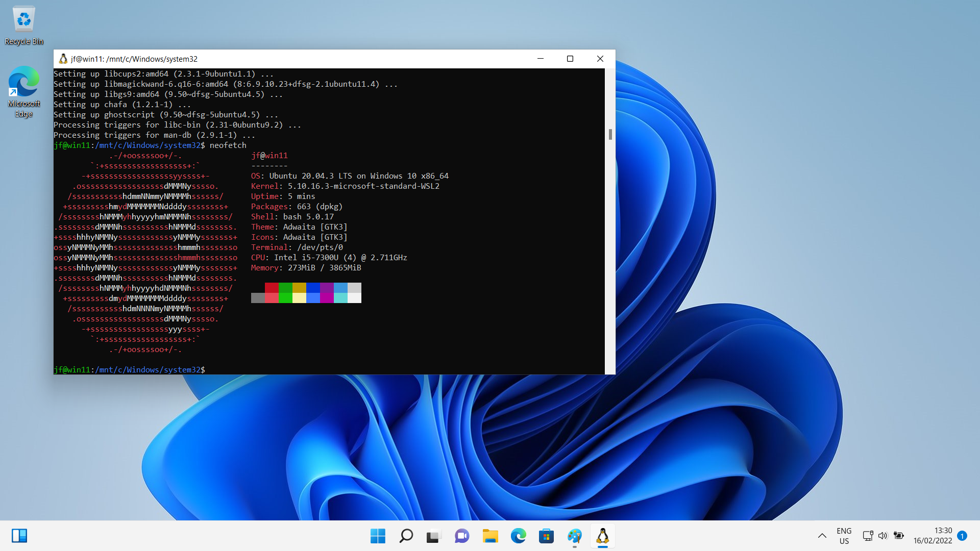Image resolution: width=980 pixels, height=551 pixels.
Task: Switch ENG US input language
Action: pos(844,536)
